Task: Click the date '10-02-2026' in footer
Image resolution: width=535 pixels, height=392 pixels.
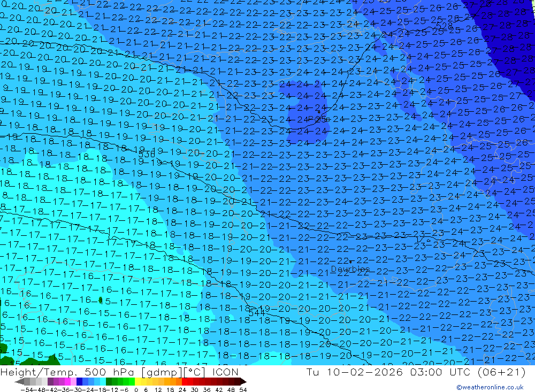Action: [365, 372]
